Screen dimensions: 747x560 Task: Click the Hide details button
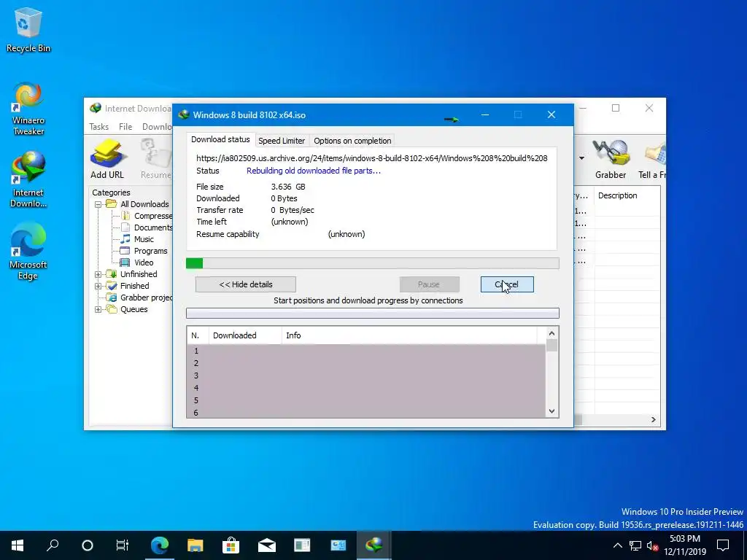point(246,284)
